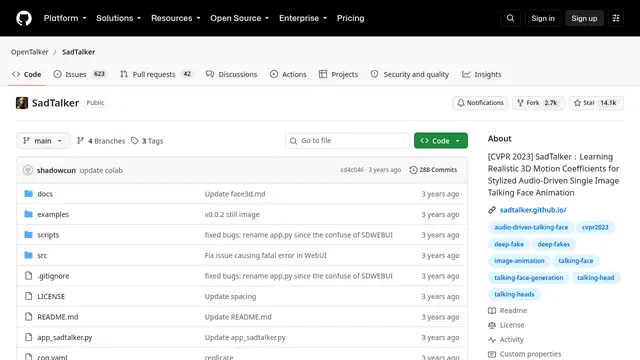640x360 pixels.
Task: Select the talking-face-generation topic tag
Action: tap(529, 278)
